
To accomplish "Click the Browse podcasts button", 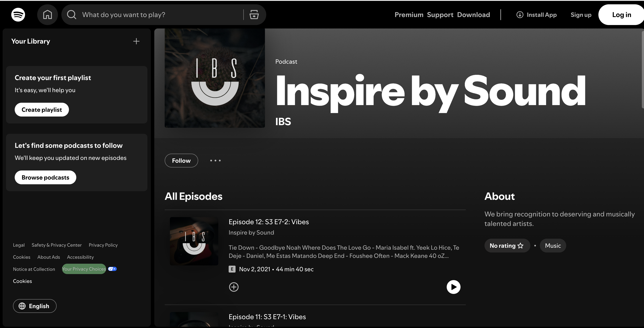I will point(45,177).
